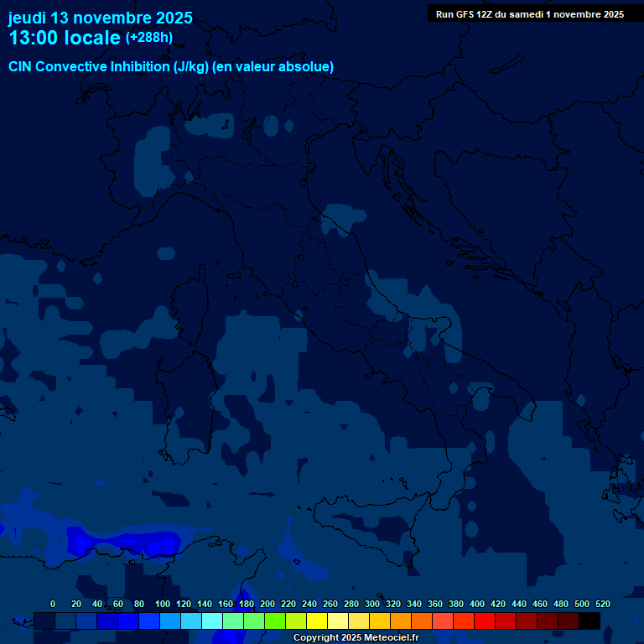
Task: Click the green swatch between 180 and 200
Action: (x=254, y=621)
